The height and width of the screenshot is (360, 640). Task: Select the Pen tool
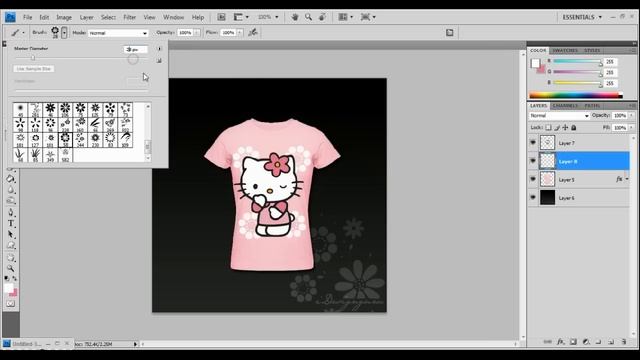[x=11, y=213]
